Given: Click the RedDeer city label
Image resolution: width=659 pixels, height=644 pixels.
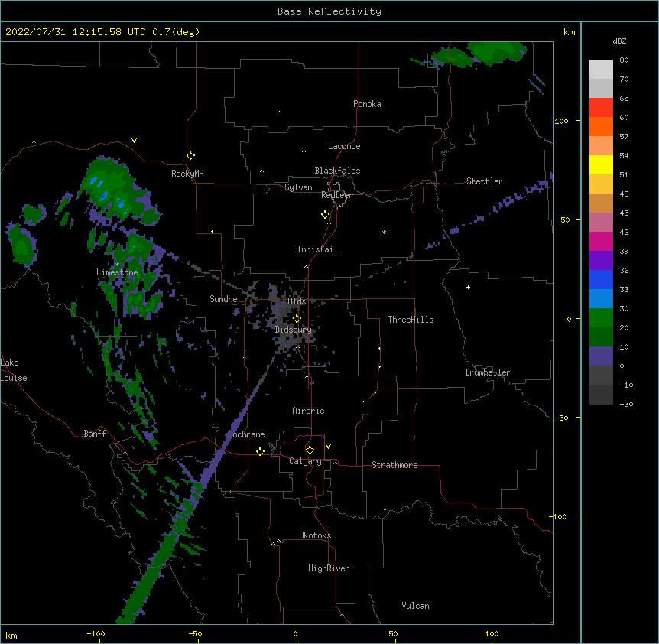Looking at the screenshot, I should coord(336,195).
